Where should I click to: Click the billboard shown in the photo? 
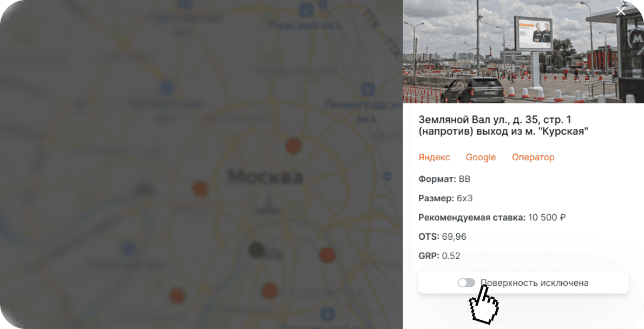(x=534, y=34)
